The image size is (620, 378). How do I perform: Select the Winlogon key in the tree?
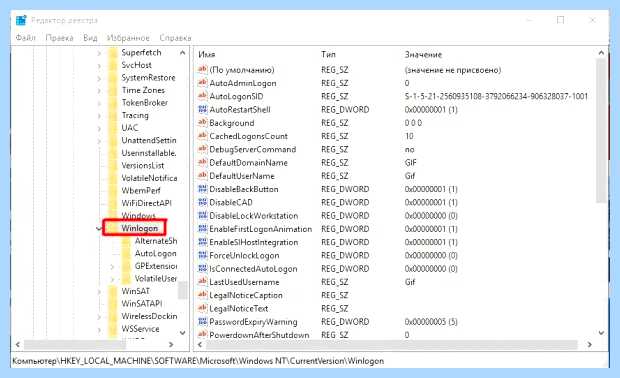[140, 228]
